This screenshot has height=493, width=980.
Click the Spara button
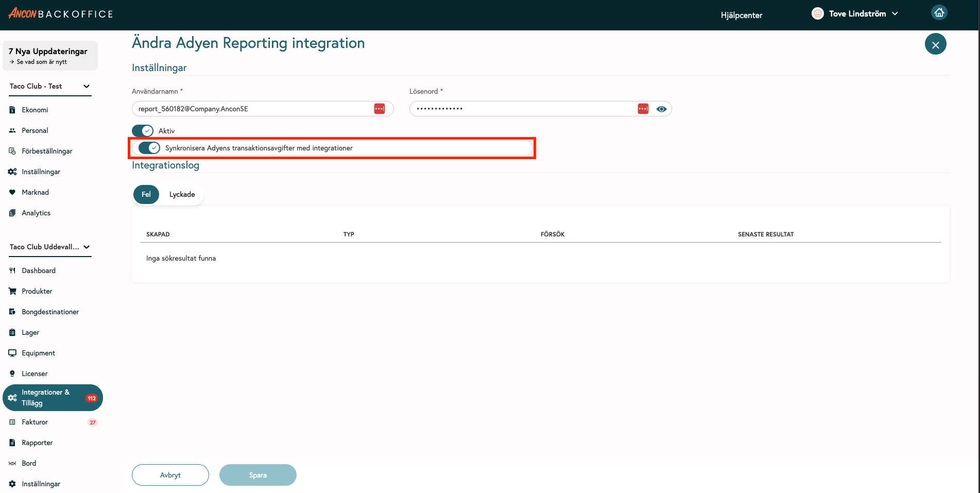pyautogui.click(x=258, y=475)
